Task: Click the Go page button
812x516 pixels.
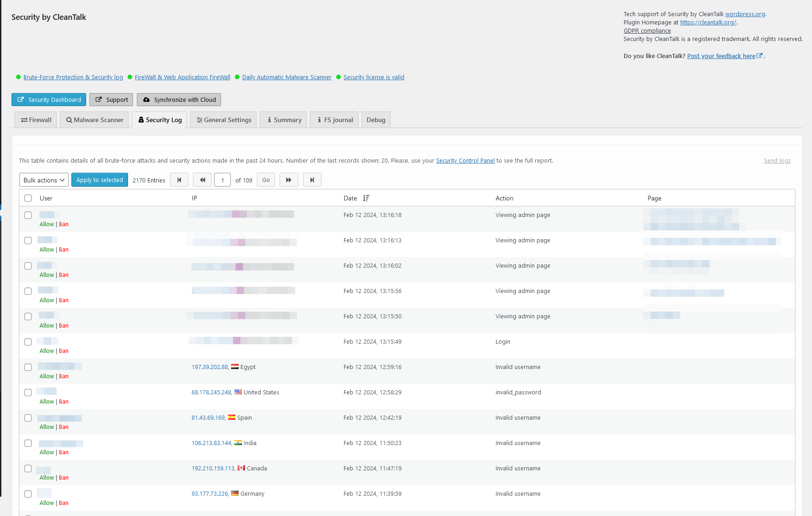Action: tap(266, 180)
